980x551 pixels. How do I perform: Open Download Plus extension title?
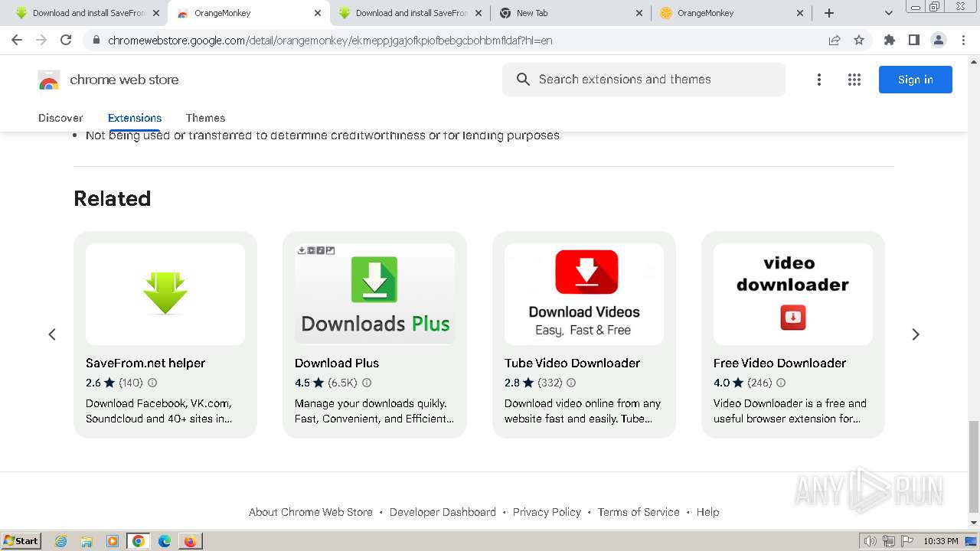click(x=337, y=363)
